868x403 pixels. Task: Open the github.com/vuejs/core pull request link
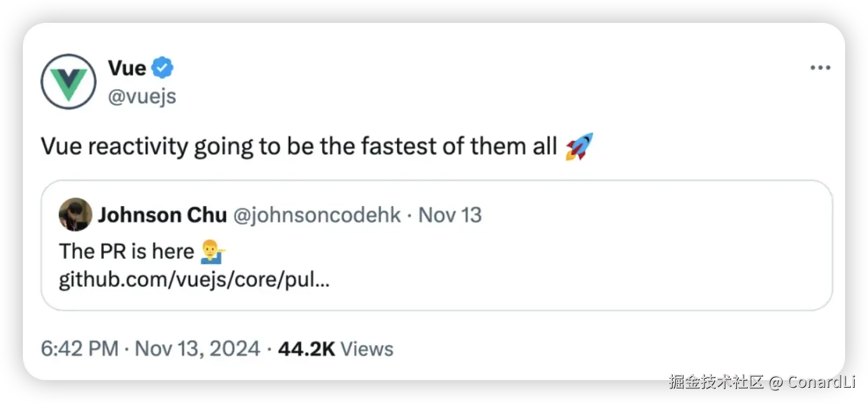coord(194,280)
